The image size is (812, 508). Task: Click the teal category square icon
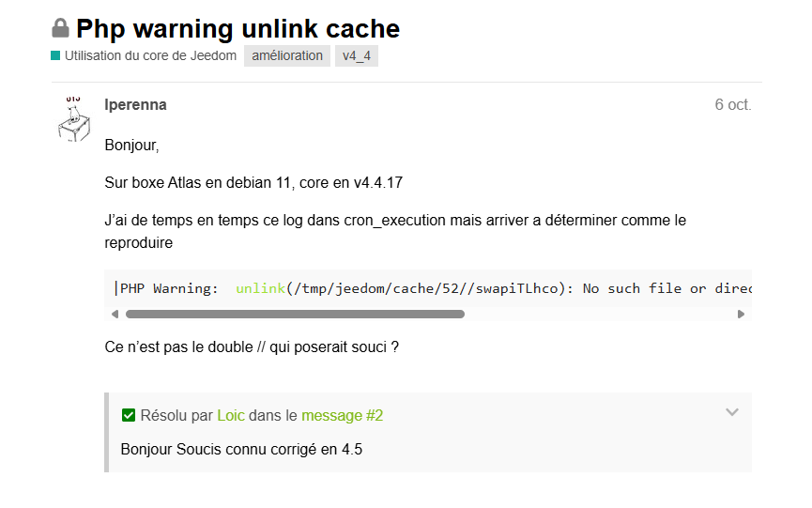coord(55,55)
